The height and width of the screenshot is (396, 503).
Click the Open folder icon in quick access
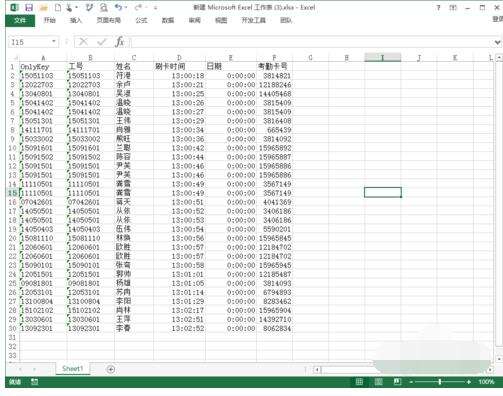point(43,8)
